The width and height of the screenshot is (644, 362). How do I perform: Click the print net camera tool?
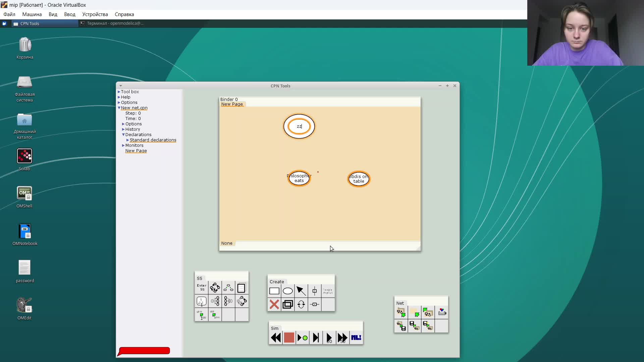point(441,312)
